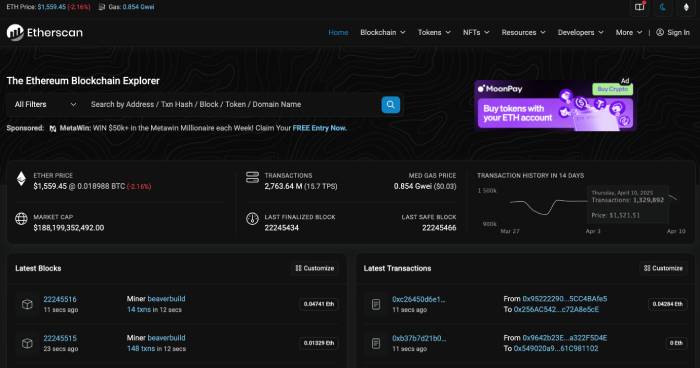
Task: Click the Last Finalized Block gauge icon
Action: point(252,219)
